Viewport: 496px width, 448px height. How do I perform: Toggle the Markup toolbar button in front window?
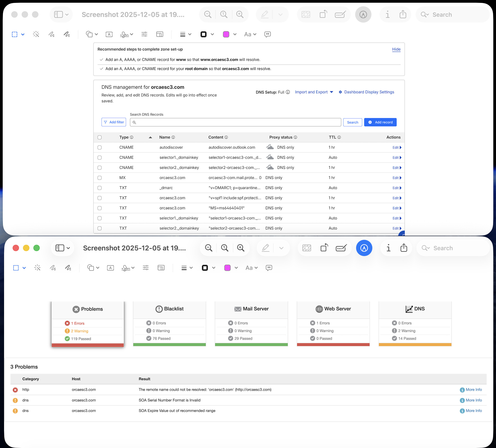[364, 248]
